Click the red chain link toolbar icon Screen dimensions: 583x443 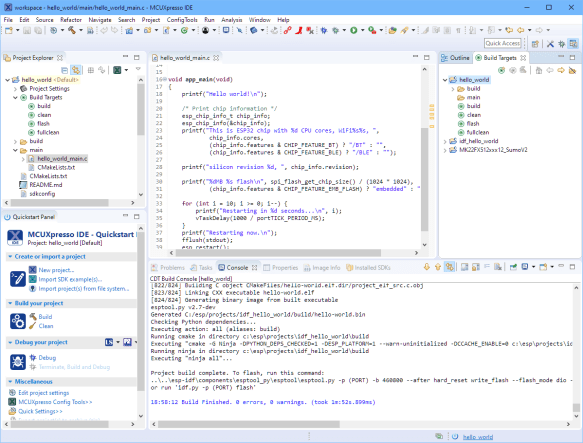pyautogui.click(x=287, y=30)
